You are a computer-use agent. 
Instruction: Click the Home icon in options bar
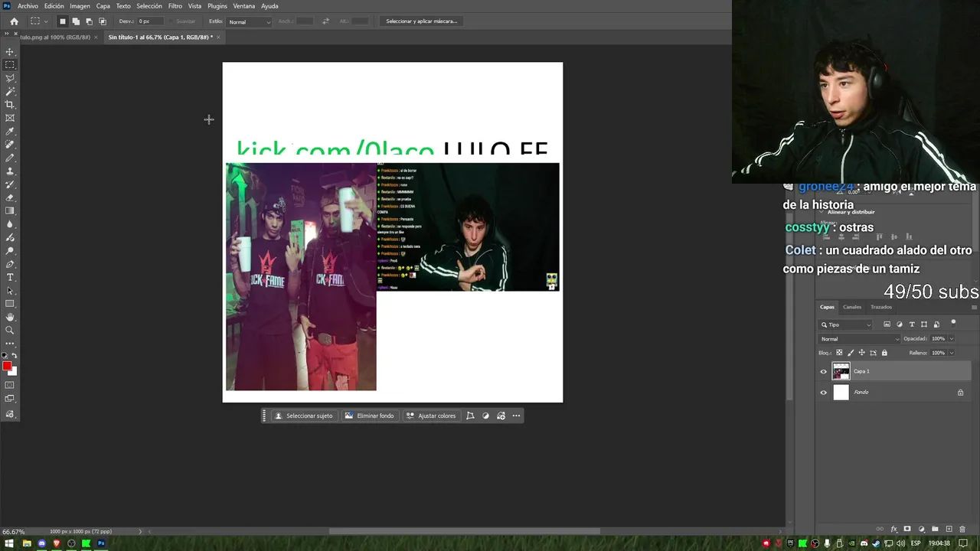pos(14,21)
